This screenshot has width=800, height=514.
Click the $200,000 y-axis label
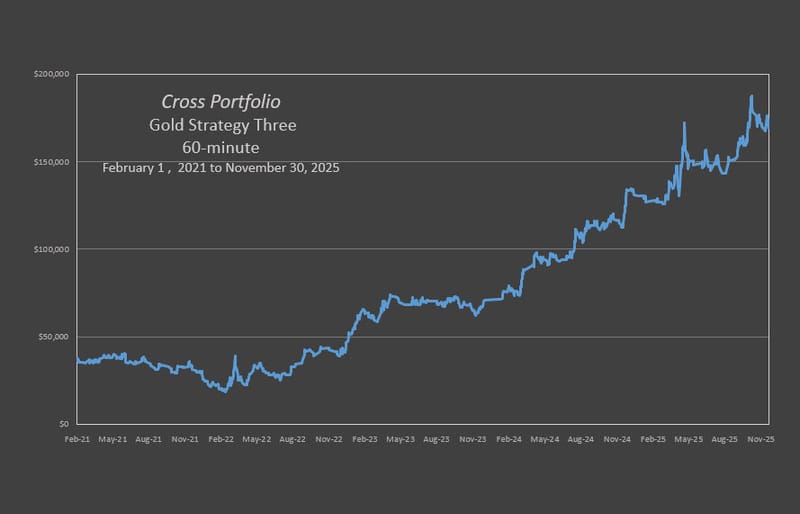[50, 74]
